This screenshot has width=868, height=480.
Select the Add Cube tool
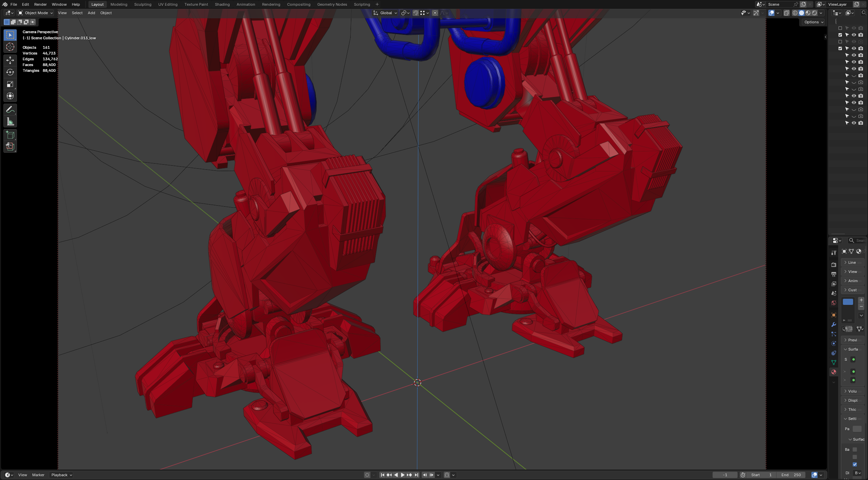(x=10, y=135)
